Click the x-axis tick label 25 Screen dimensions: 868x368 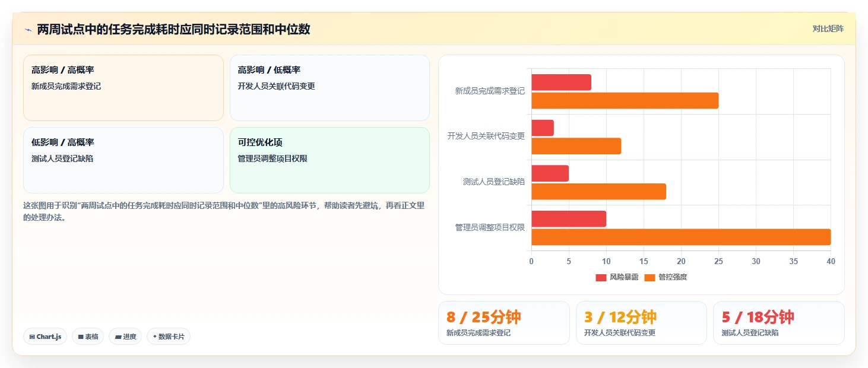coord(718,261)
